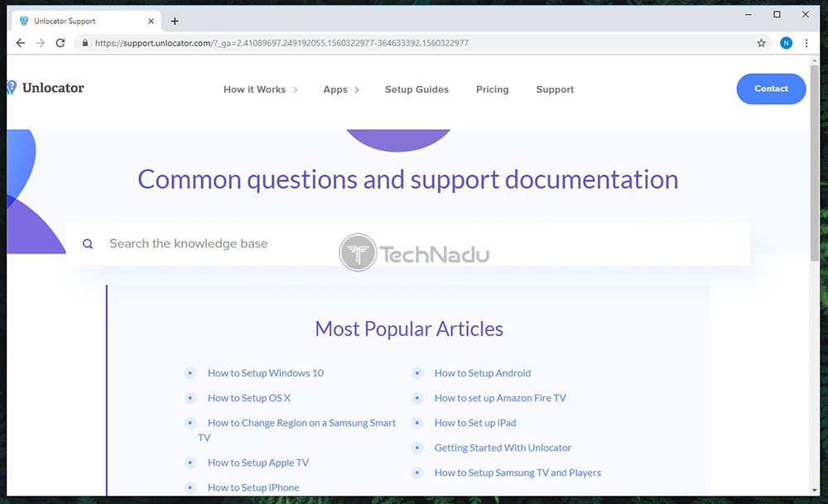
Task: Bookmark this page with the star icon
Action: [x=761, y=43]
